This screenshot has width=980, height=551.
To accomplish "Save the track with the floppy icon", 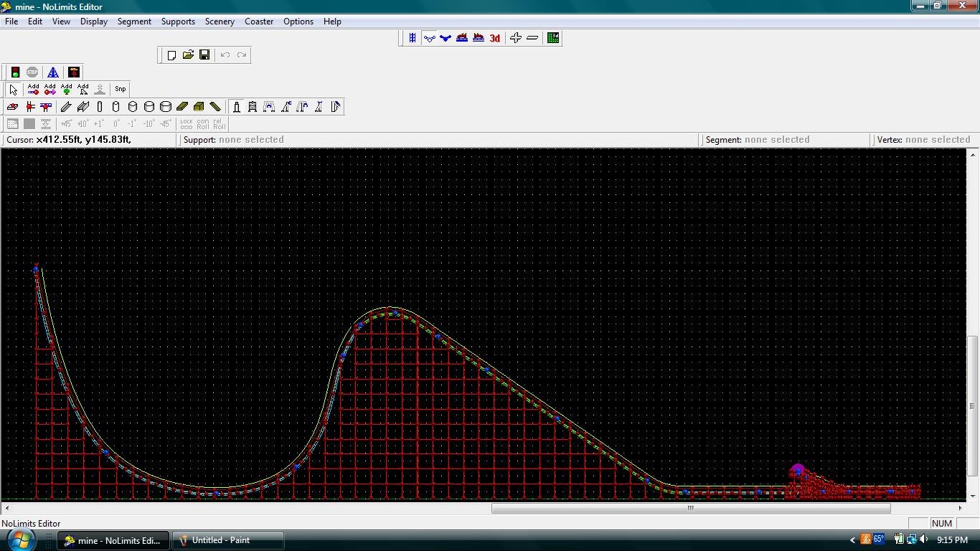I will click(204, 55).
